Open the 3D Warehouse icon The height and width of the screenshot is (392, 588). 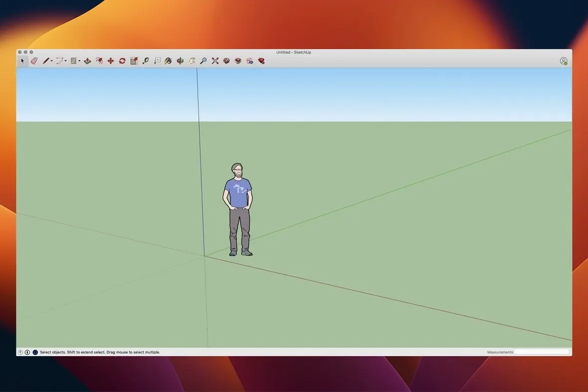tap(227, 61)
